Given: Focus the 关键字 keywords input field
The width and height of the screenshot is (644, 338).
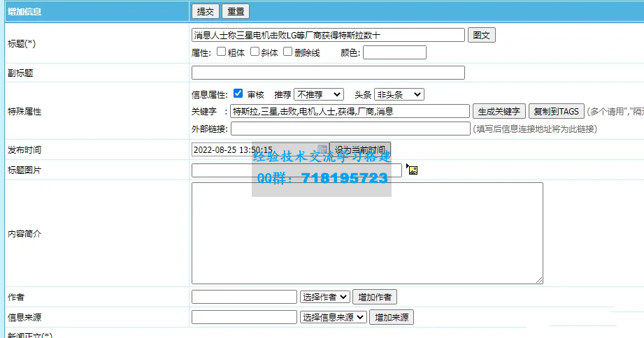Looking at the screenshot, I should pyautogui.click(x=350, y=111).
